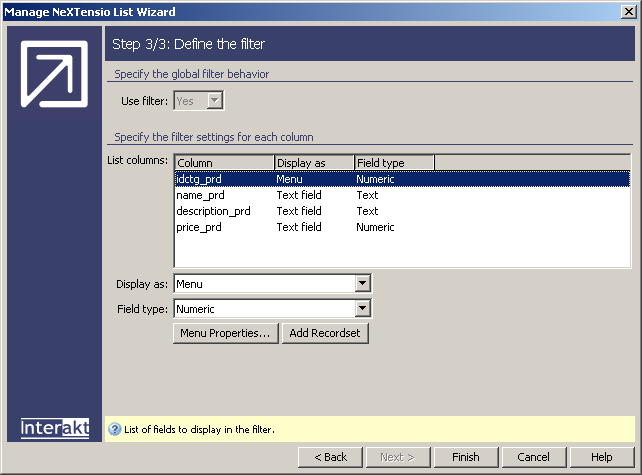The image size is (642, 475).
Task: Cancel the list wizard
Action: click(533, 457)
